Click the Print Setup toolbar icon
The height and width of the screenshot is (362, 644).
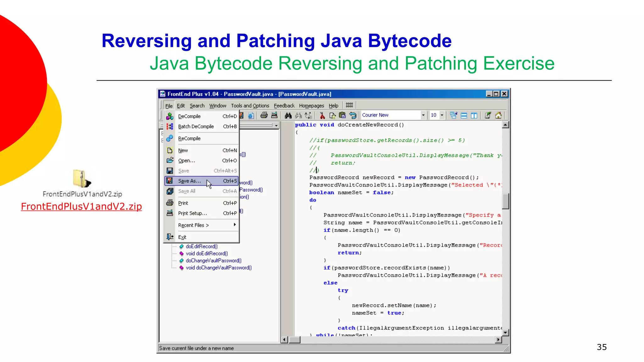(274, 115)
